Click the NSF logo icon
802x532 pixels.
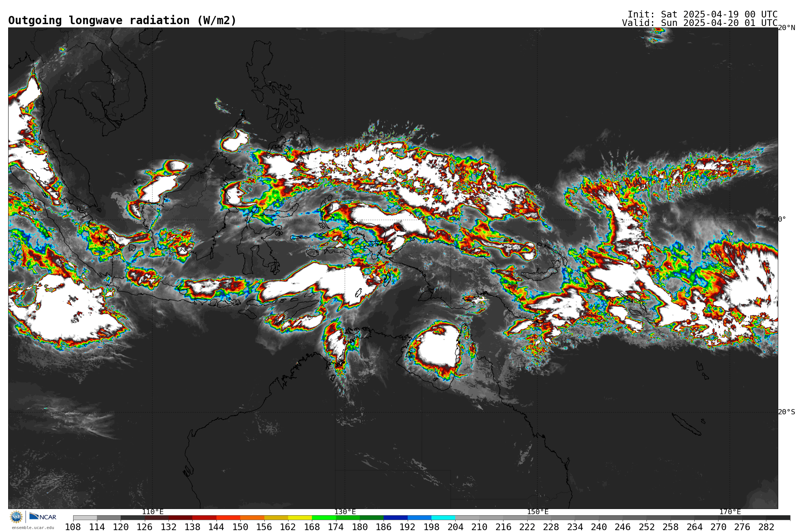click(x=16, y=516)
